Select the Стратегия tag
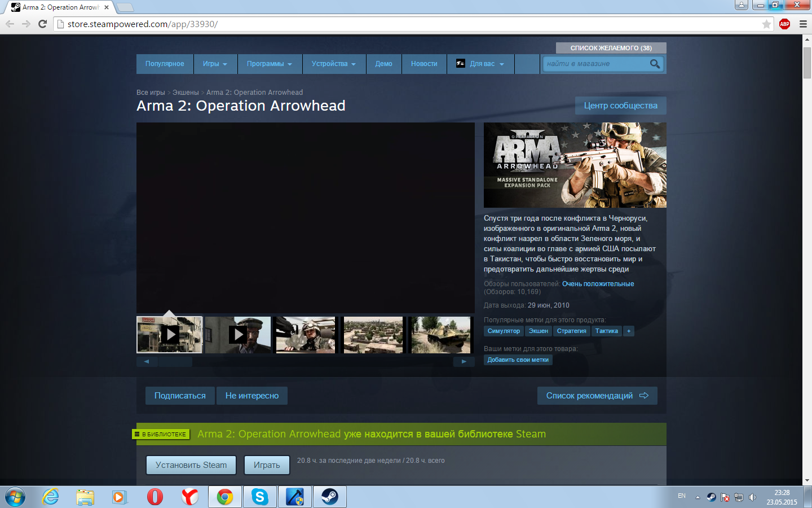812x508 pixels. (x=572, y=331)
